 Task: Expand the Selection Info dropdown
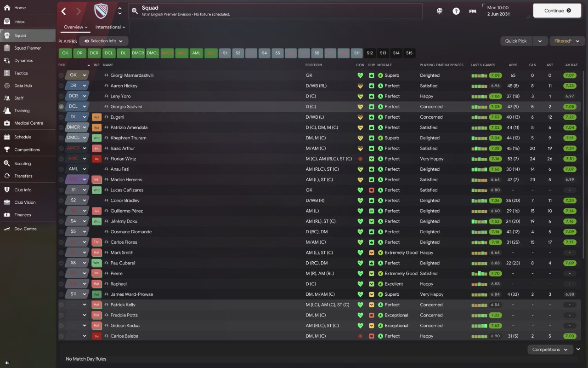pyautogui.click(x=103, y=41)
